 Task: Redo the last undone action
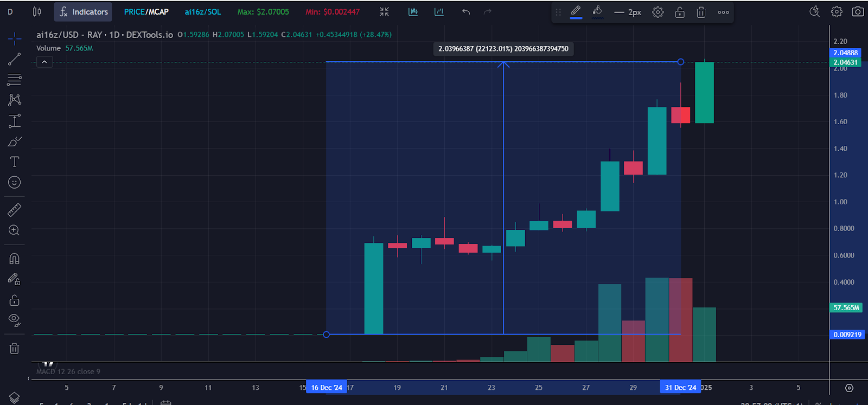[487, 11]
